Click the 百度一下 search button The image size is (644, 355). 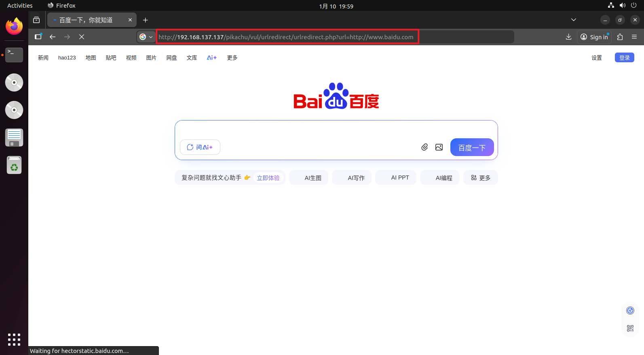[472, 147]
